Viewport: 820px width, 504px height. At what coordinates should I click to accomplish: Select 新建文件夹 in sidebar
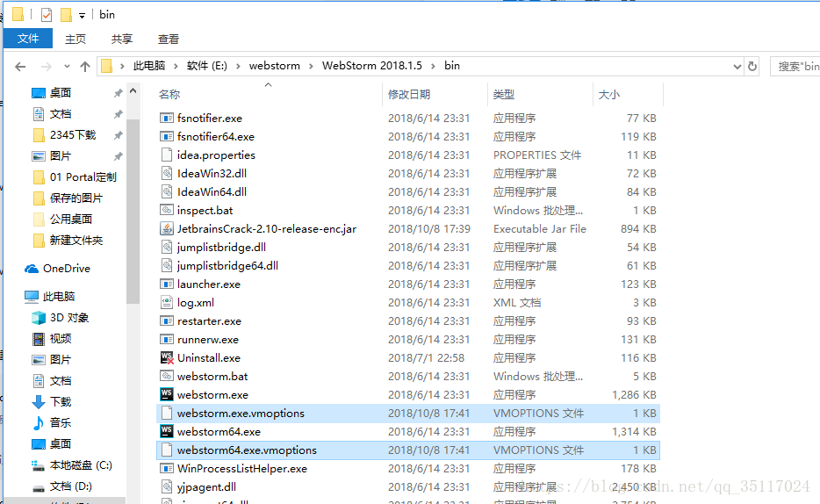tap(76, 241)
